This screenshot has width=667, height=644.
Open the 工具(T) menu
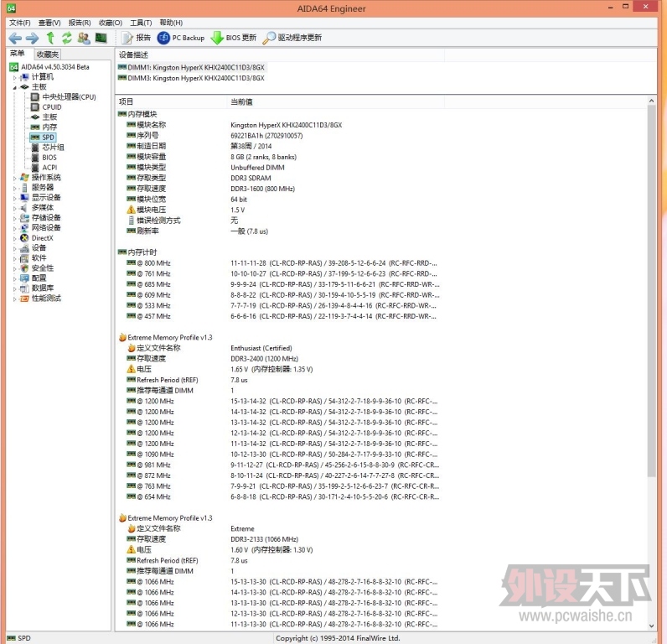141,23
